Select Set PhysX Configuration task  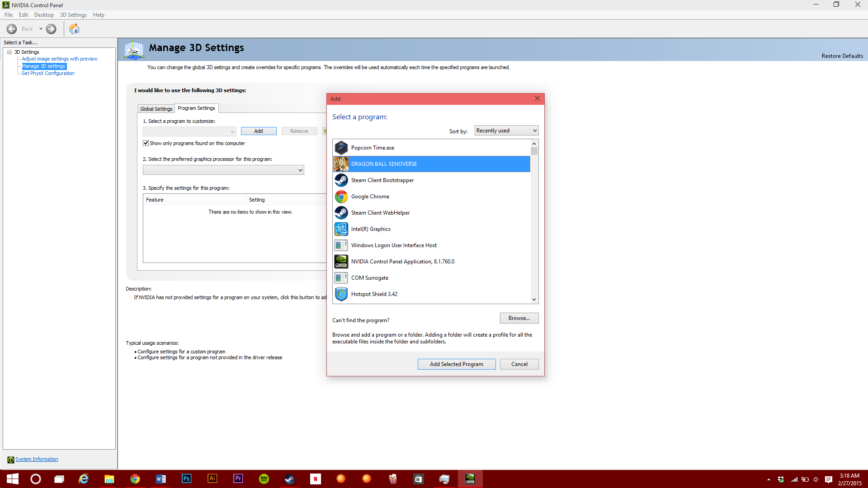point(48,73)
